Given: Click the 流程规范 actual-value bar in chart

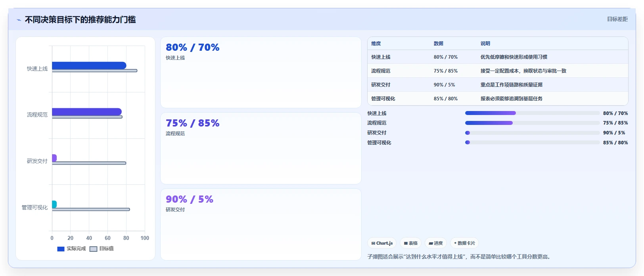Looking at the screenshot, I should (x=87, y=112).
